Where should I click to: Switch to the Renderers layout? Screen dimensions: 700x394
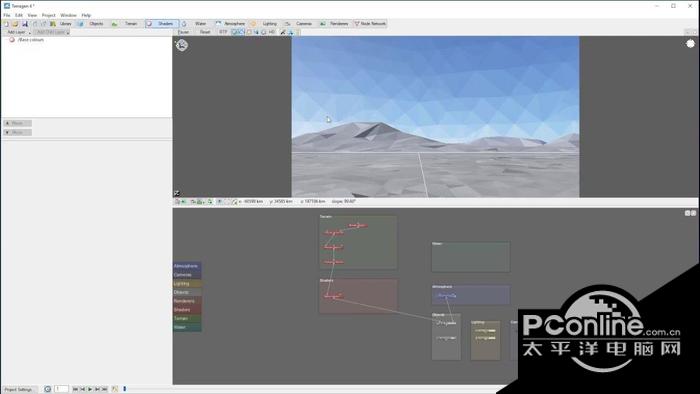pyautogui.click(x=334, y=24)
